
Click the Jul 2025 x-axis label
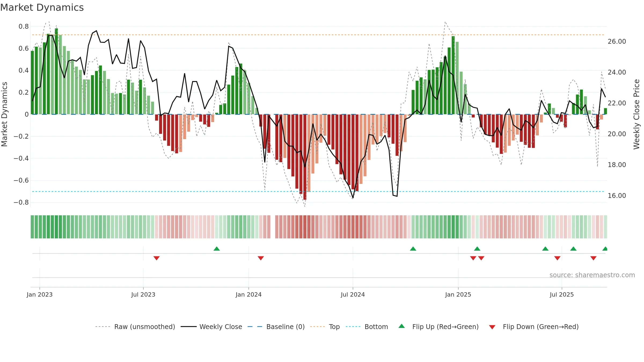point(562,294)
